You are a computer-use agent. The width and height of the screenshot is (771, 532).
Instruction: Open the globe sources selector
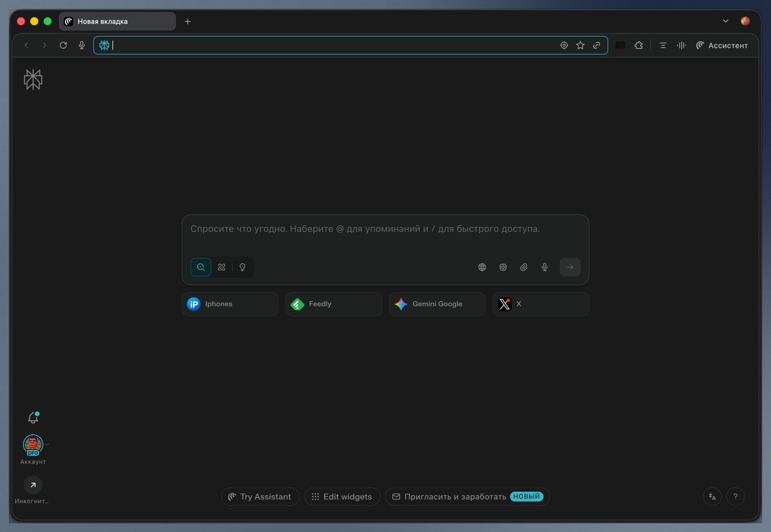click(x=482, y=267)
